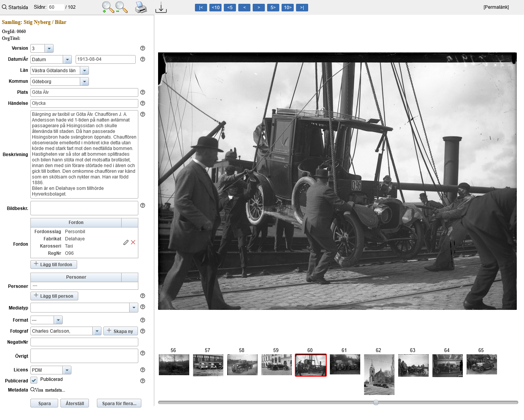Screen dimensions: 524x420
Task: Go to first image with |< button
Action: pos(201,7)
